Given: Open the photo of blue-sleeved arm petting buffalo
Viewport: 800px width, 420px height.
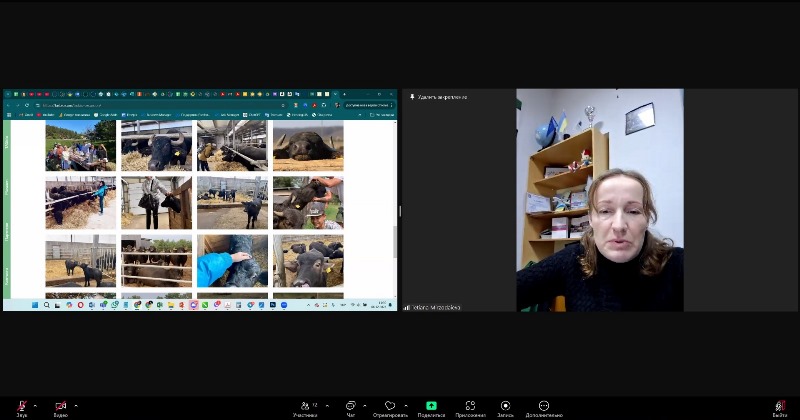Looking at the screenshot, I should [232, 261].
